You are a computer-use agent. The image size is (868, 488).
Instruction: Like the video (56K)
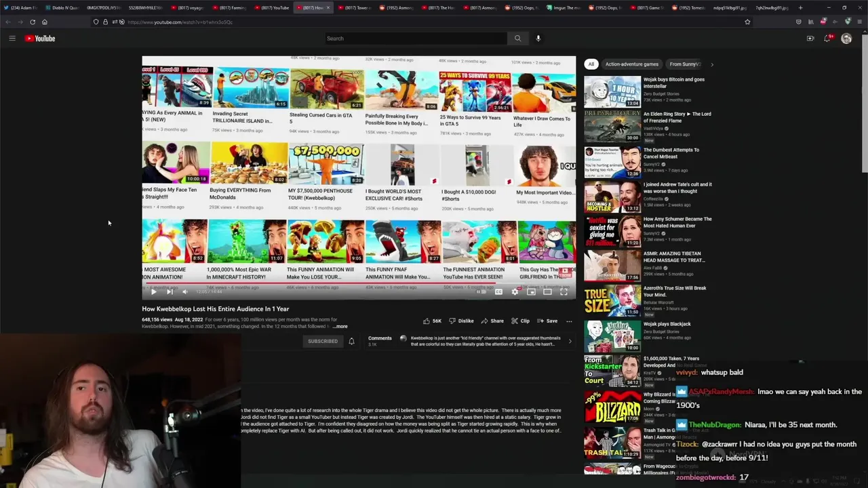(432, 321)
